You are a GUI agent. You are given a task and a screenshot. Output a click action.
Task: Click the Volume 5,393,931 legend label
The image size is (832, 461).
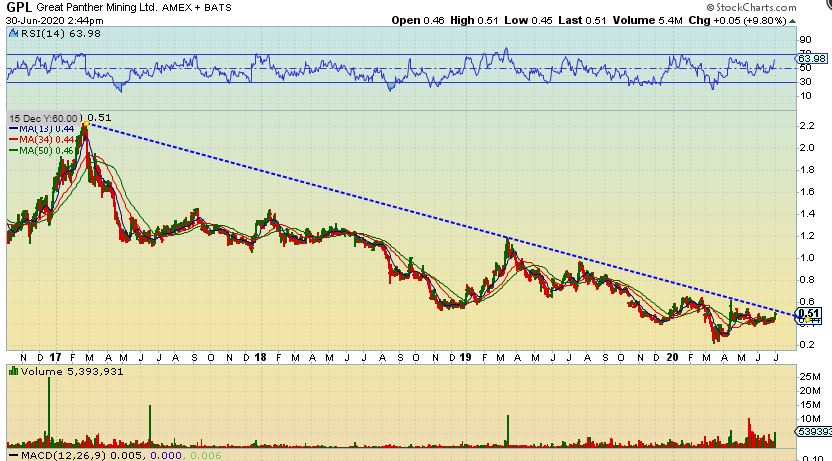[72, 371]
